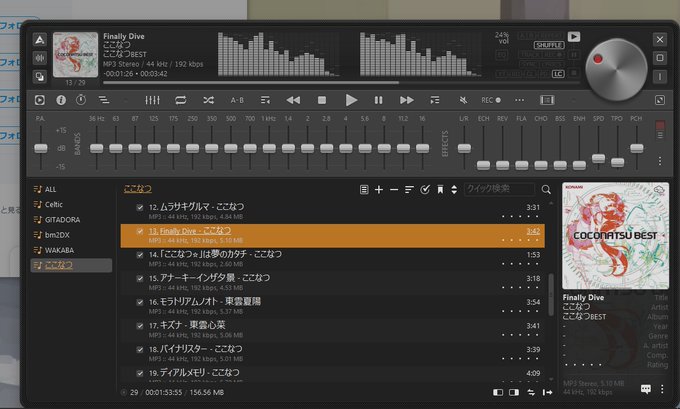Set A-B repeat section
680x409 pixels.
(237, 100)
